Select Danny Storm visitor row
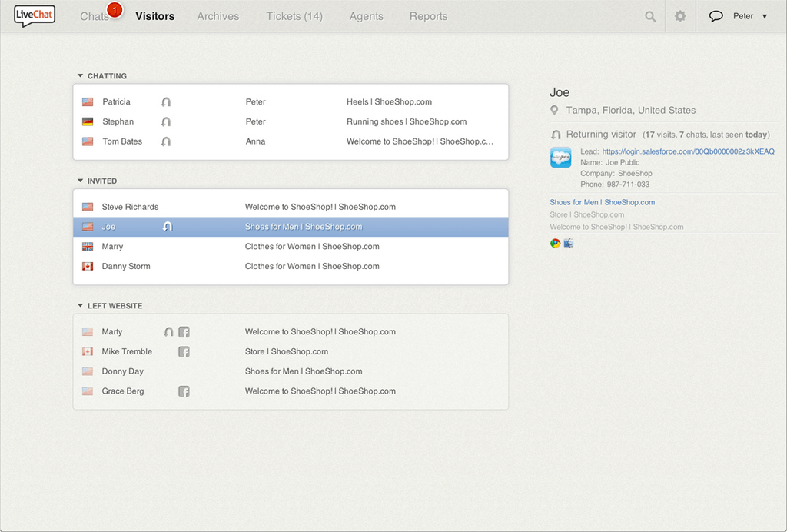This screenshot has width=787, height=532. click(x=126, y=267)
